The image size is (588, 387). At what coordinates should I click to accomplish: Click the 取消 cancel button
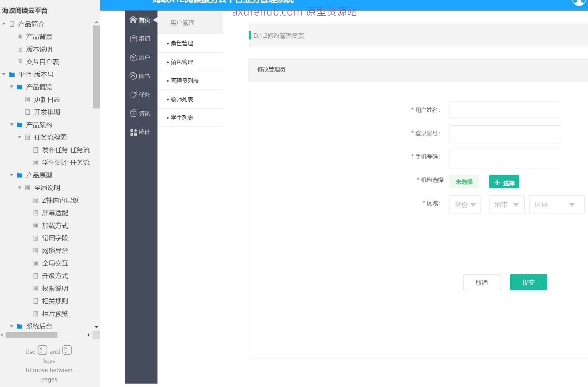(481, 282)
